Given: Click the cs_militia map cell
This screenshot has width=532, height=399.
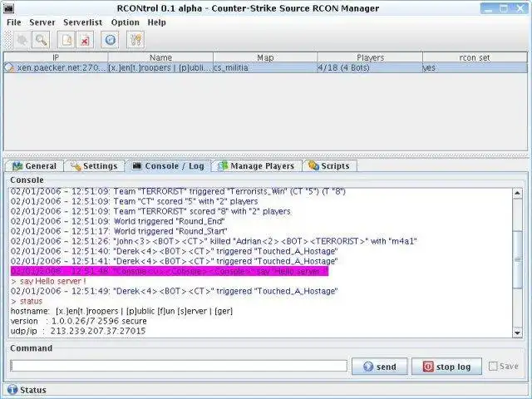Looking at the screenshot, I should point(265,68).
